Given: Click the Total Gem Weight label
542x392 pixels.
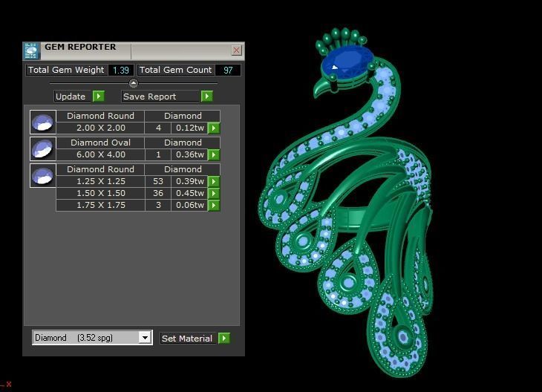Looking at the screenshot, I should pos(66,71).
